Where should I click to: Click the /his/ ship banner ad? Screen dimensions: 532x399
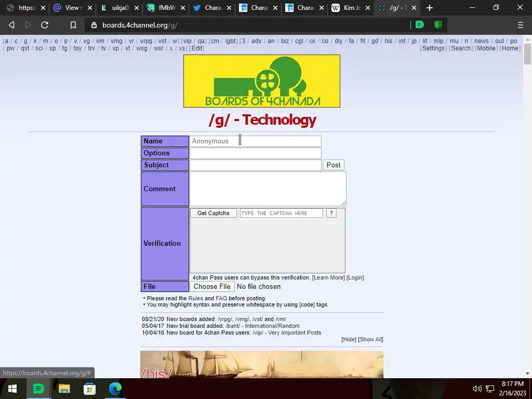[262, 364]
